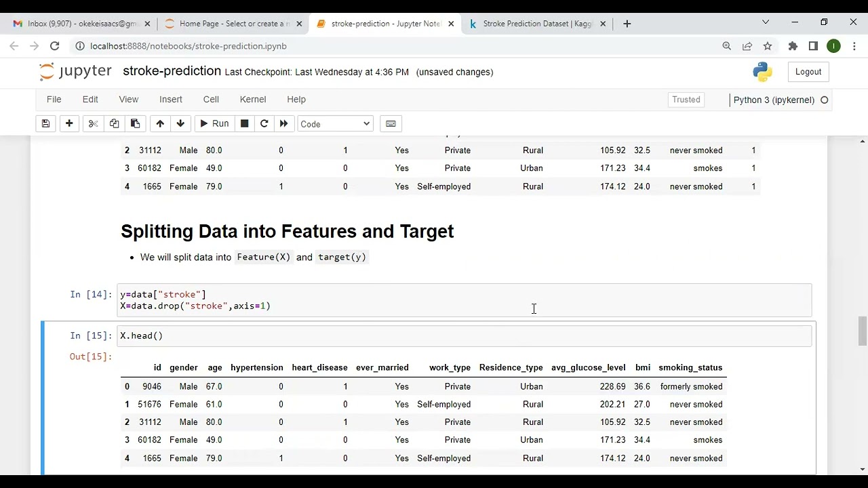Paste cells below icon
The width and height of the screenshot is (868, 488).
click(x=135, y=123)
